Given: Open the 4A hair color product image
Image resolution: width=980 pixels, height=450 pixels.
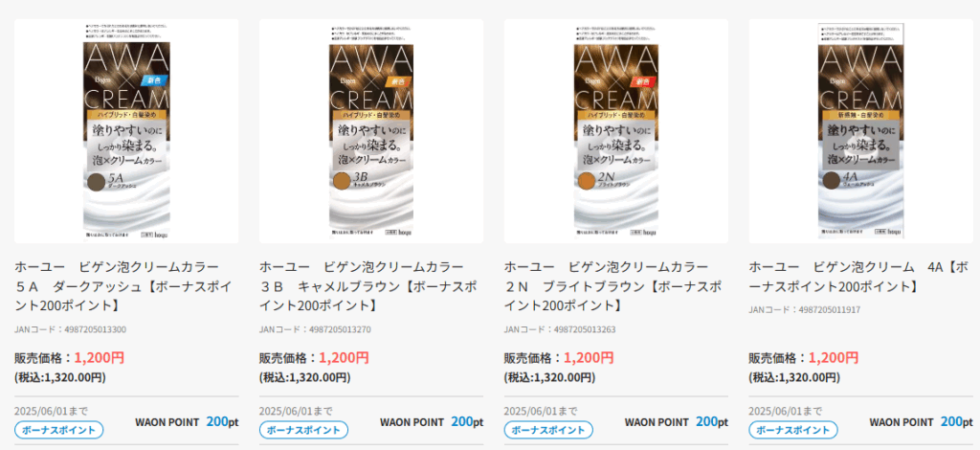Looking at the screenshot, I should pyautogui.click(x=861, y=131).
